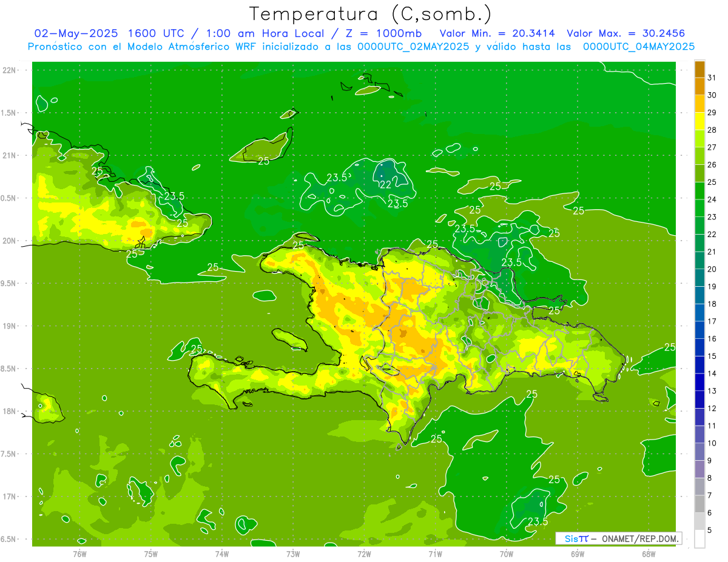728x562 pixels.
Task: Click the "9.5N" latitude axis label
Action: click(x=9, y=283)
